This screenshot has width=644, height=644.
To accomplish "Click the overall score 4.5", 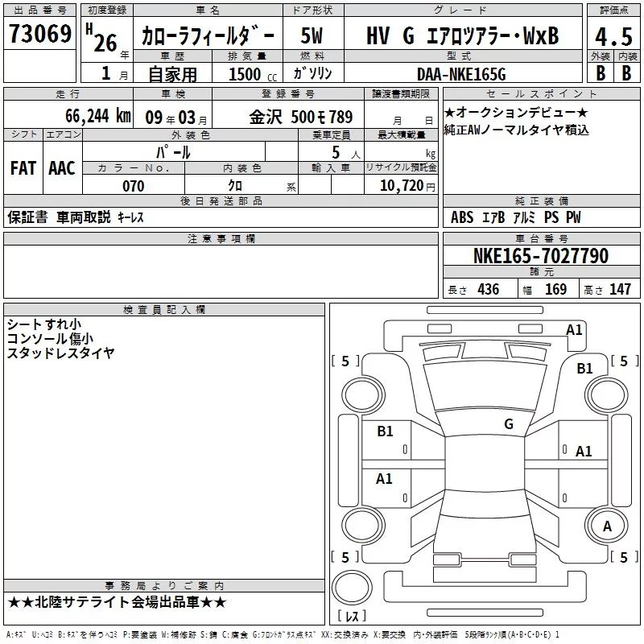I will point(613,37).
